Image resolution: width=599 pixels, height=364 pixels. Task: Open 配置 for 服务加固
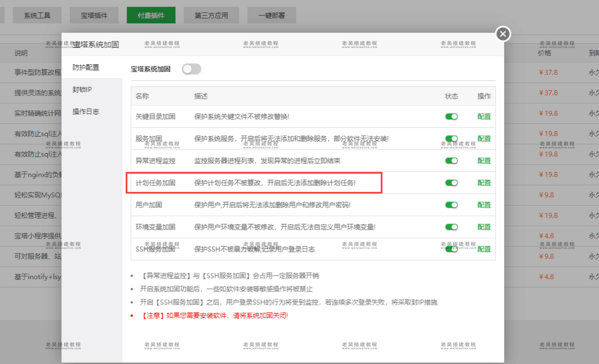point(484,139)
